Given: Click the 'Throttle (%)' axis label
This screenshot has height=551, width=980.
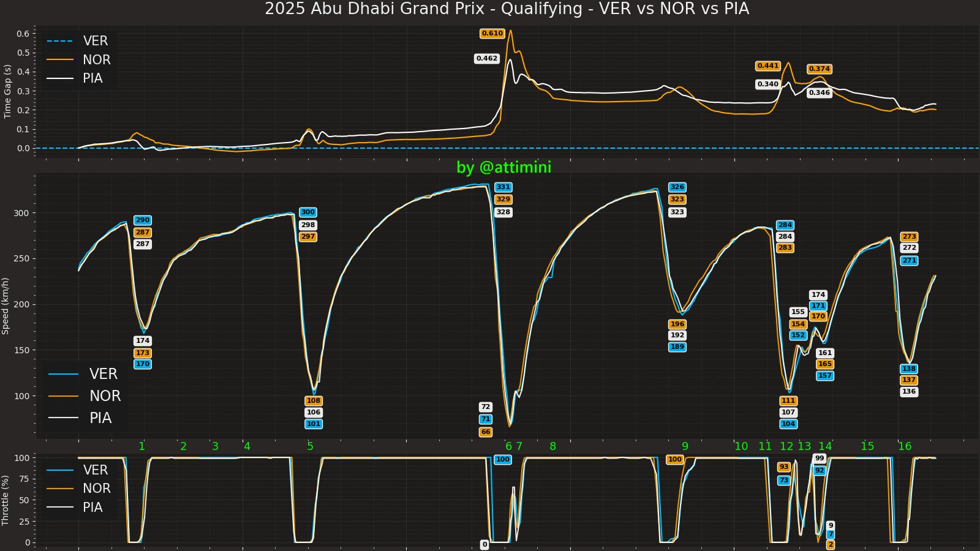Looking at the screenshot, I should coord(6,500).
